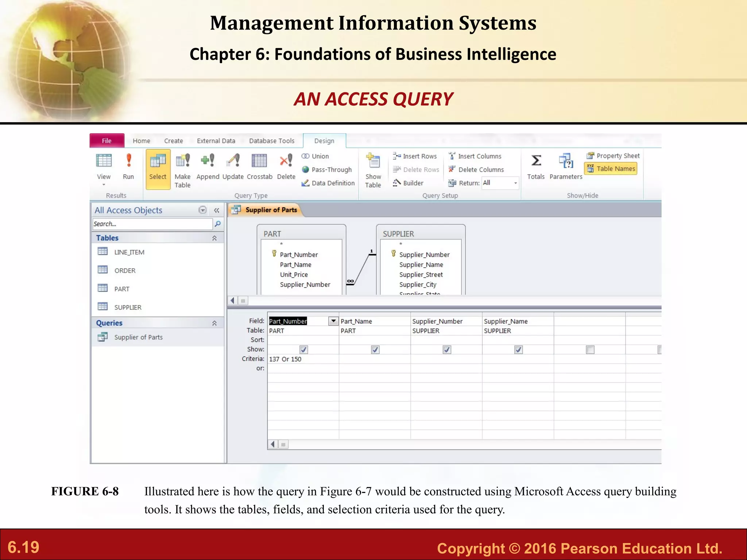747x560 pixels.
Task: Switch to the Home tab
Action: pos(142,141)
